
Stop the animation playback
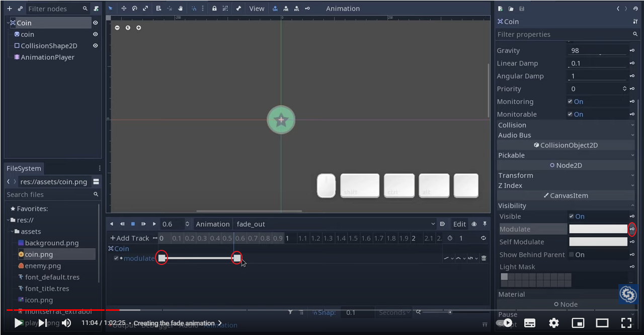click(x=133, y=224)
